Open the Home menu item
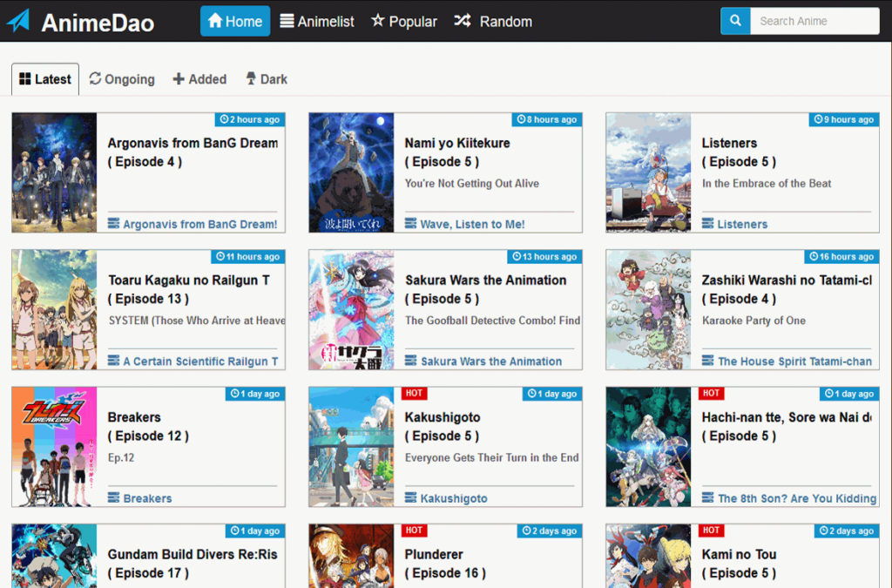Image resolution: width=892 pixels, height=588 pixels. 235,21
